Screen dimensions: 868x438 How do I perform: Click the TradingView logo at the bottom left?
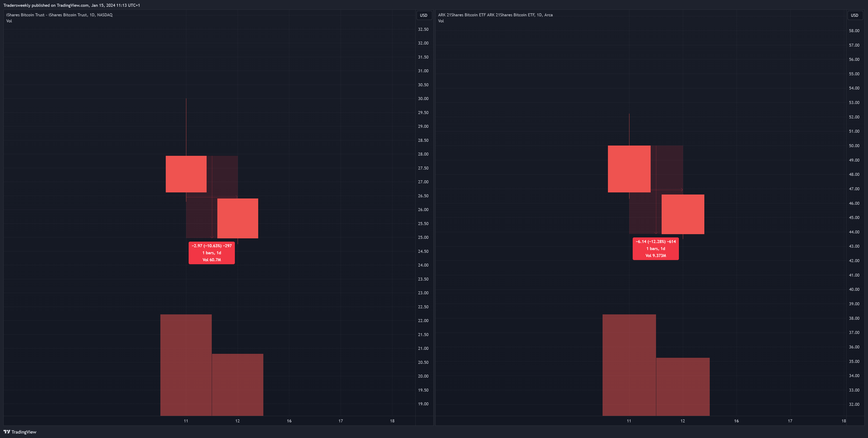pyautogui.click(x=20, y=432)
